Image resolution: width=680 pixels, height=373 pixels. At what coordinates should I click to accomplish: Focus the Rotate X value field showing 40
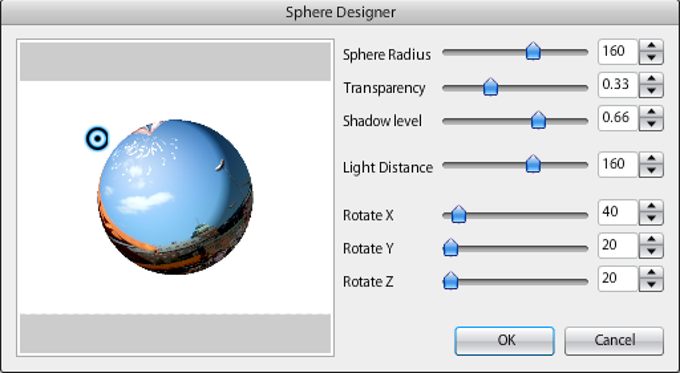pos(618,212)
